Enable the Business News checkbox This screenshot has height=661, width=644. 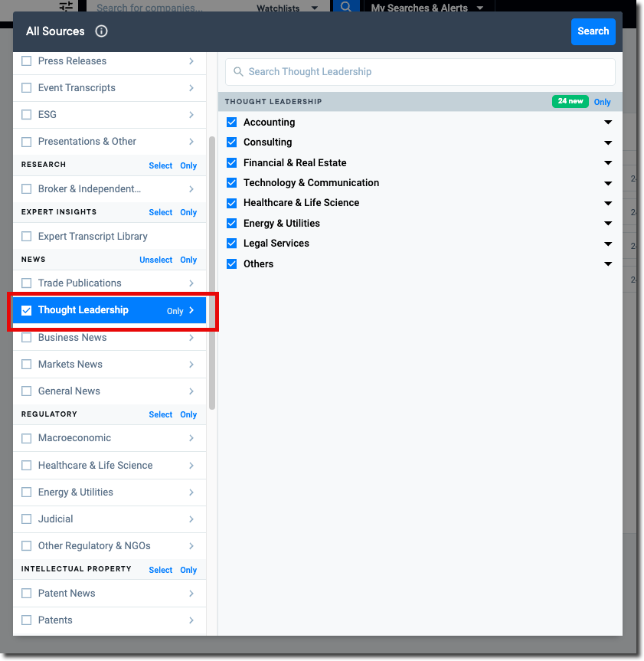point(27,338)
